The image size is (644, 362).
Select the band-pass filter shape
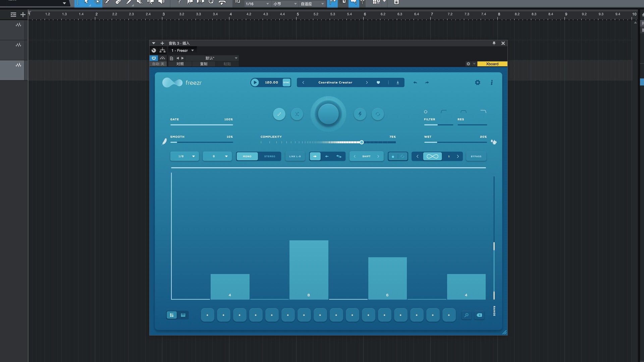click(x=463, y=112)
